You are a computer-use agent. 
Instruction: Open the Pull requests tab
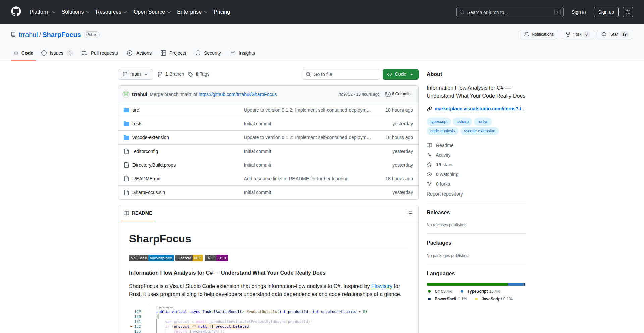(x=100, y=53)
